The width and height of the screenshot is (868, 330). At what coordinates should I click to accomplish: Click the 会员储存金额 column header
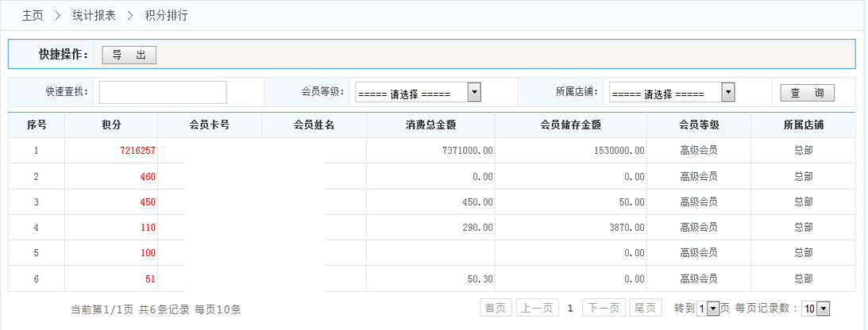[x=570, y=125]
